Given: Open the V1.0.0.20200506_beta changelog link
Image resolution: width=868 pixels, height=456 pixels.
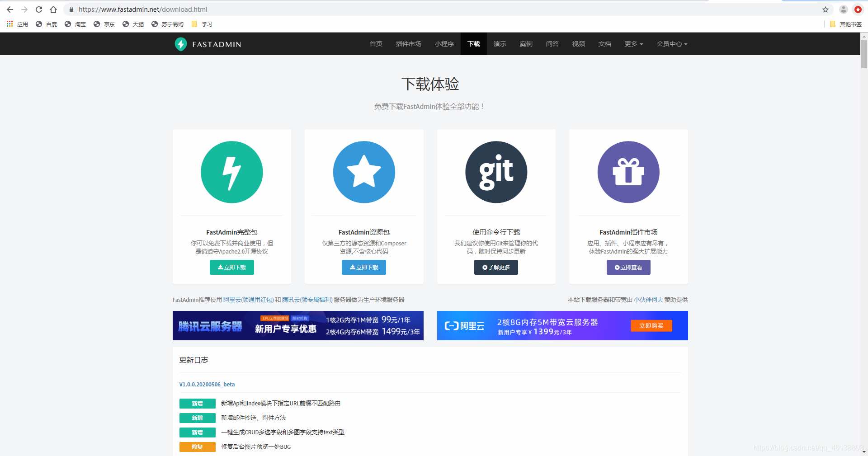Looking at the screenshot, I should pos(207,385).
